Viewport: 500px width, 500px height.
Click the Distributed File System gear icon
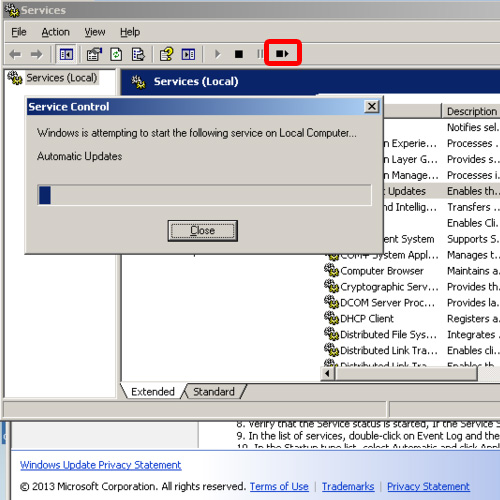tap(331, 334)
